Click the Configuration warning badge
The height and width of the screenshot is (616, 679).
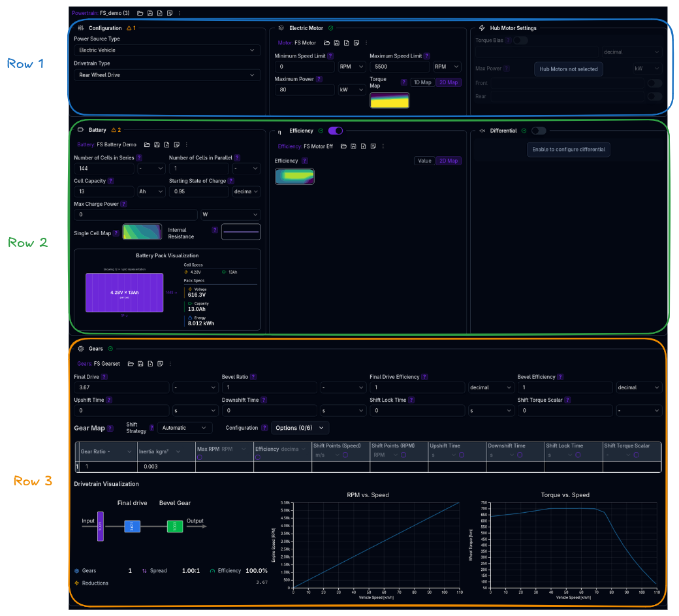click(x=130, y=28)
